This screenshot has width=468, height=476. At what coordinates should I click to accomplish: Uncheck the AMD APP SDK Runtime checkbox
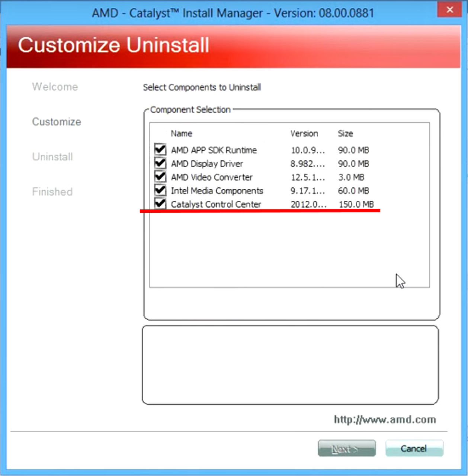(160, 149)
